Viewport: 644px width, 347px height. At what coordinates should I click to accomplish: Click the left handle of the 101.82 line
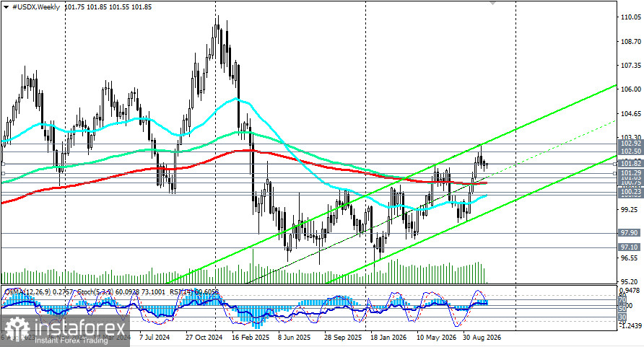(x=4, y=164)
